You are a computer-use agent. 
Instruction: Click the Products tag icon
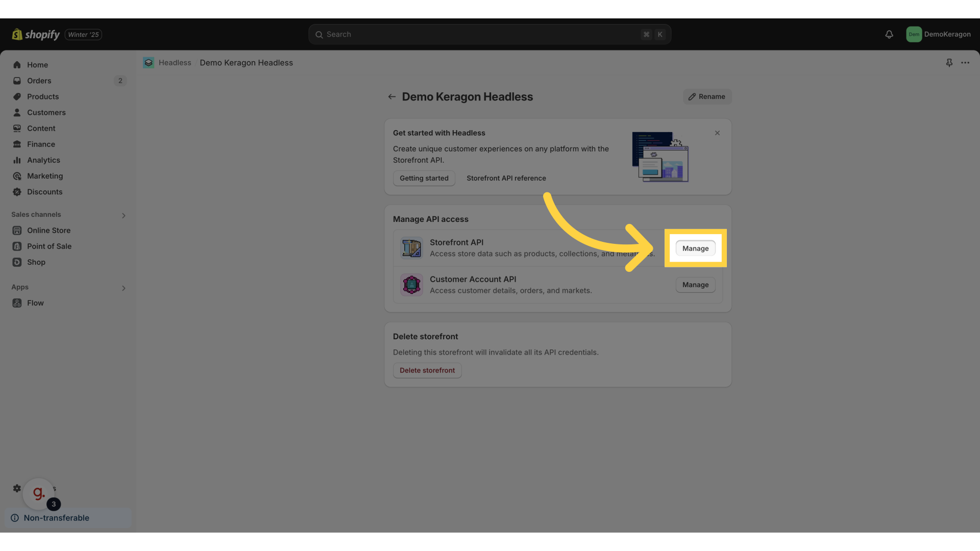click(x=17, y=96)
